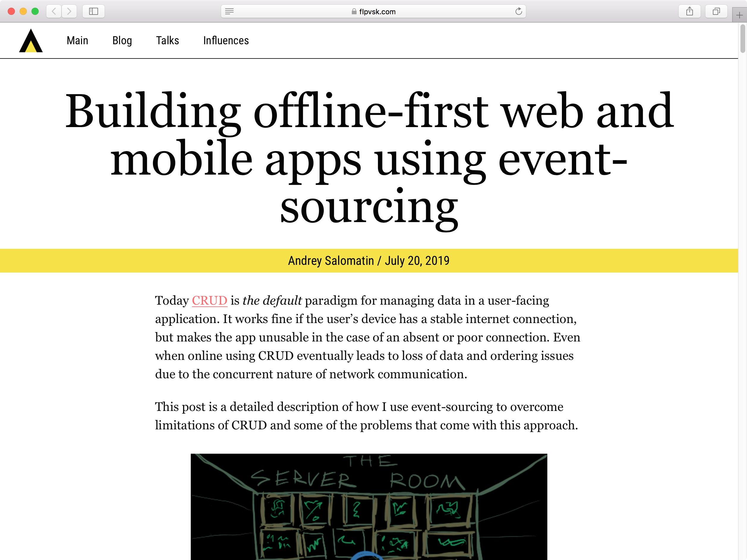Open a new tab with plus button
747x560 pixels.
[x=739, y=15]
